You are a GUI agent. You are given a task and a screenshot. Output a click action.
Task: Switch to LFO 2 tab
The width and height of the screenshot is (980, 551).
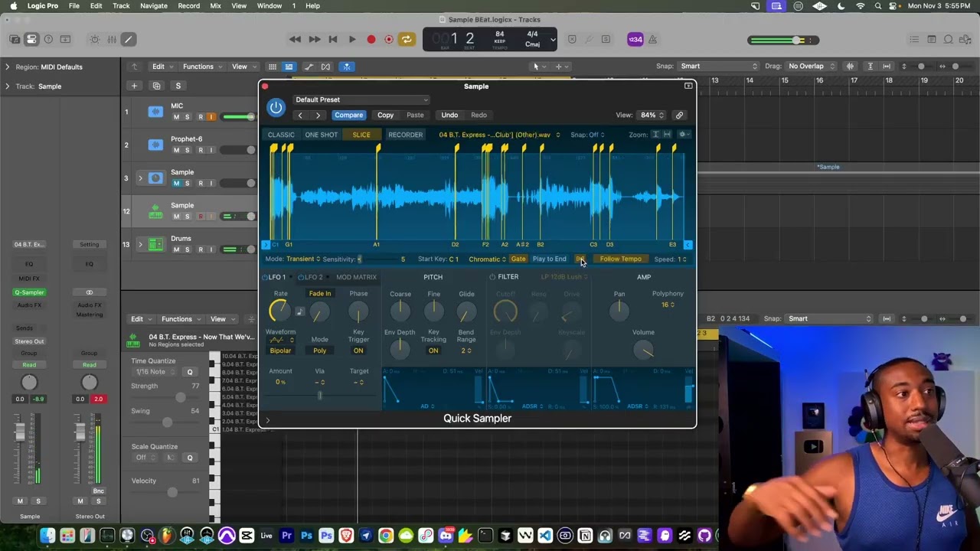312,277
